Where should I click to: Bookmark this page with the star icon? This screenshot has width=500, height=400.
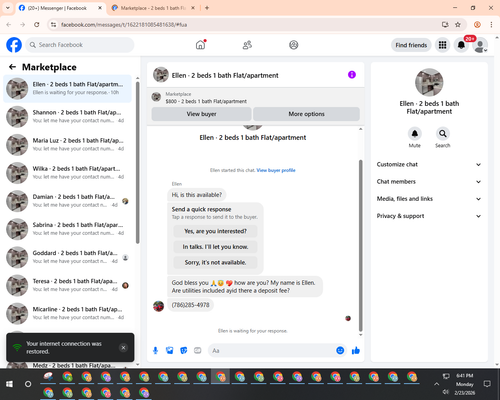coord(458,25)
